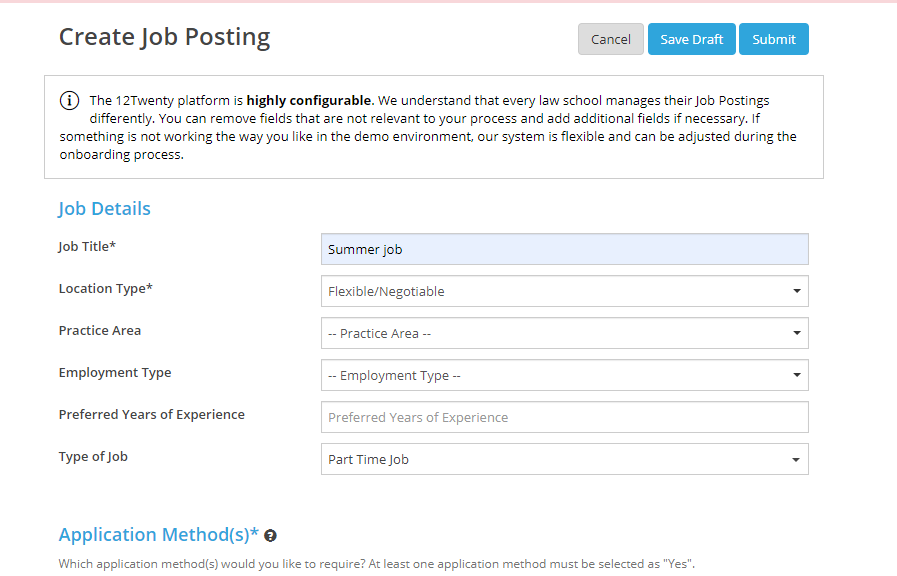Viewport: 897px width, 576px height.
Task: Click the info icon in the notice banner
Action: [x=69, y=100]
